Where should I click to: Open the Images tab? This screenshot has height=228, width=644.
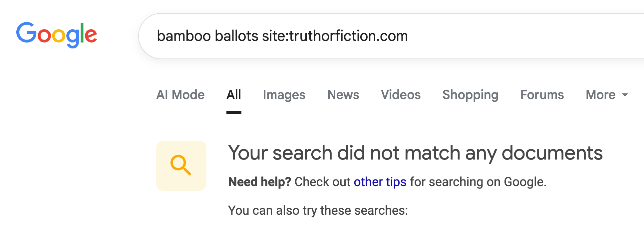click(284, 95)
